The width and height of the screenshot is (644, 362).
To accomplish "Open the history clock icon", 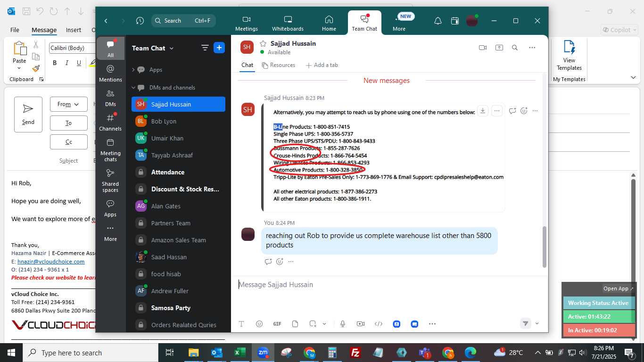I will coord(140,21).
